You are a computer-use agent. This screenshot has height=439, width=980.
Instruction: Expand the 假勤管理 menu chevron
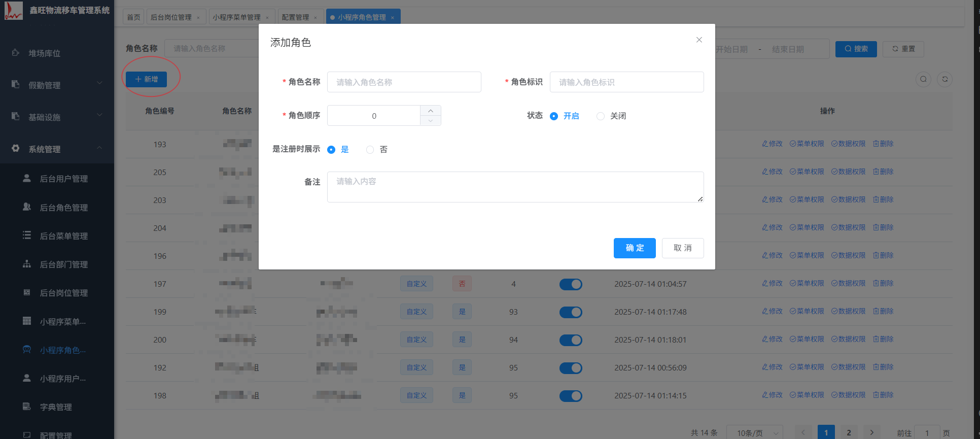pyautogui.click(x=99, y=83)
